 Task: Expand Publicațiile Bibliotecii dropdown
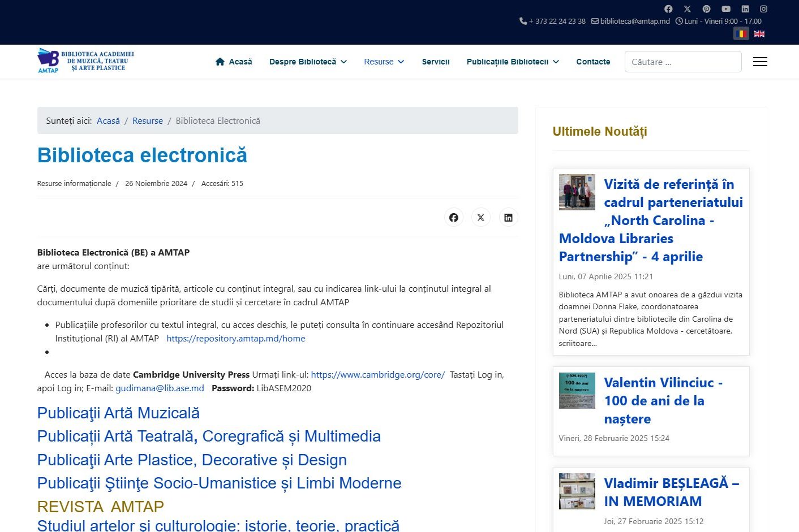512,62
